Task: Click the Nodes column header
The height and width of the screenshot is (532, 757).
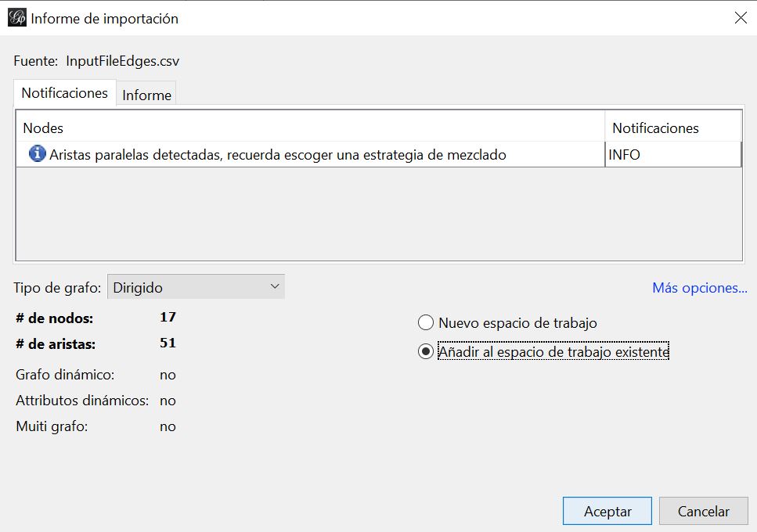Action: point(309,128)
